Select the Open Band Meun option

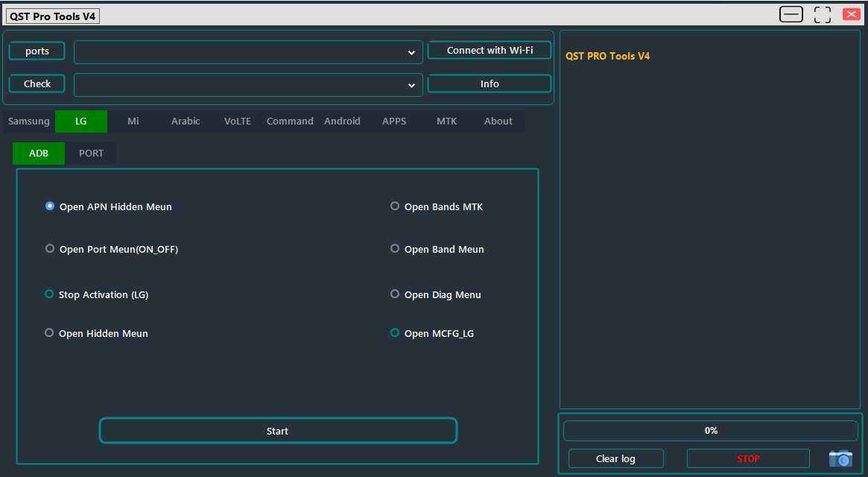pyautogui.click(x=395, y=248)
